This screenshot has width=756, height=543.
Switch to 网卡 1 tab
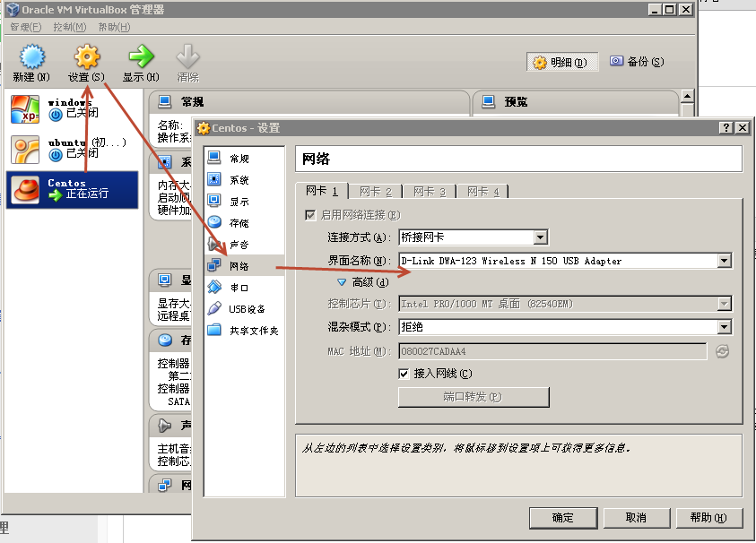tap(322, 191)
